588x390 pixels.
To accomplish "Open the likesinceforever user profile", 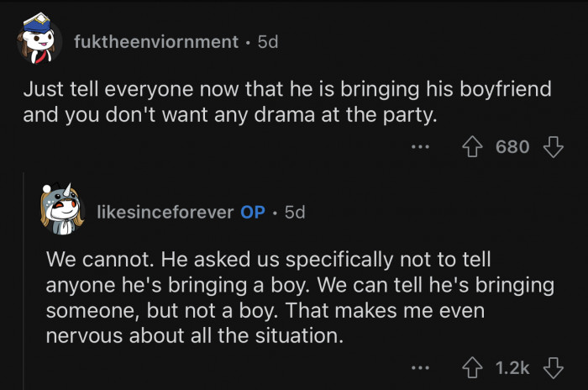I will [x=165, y=213].
